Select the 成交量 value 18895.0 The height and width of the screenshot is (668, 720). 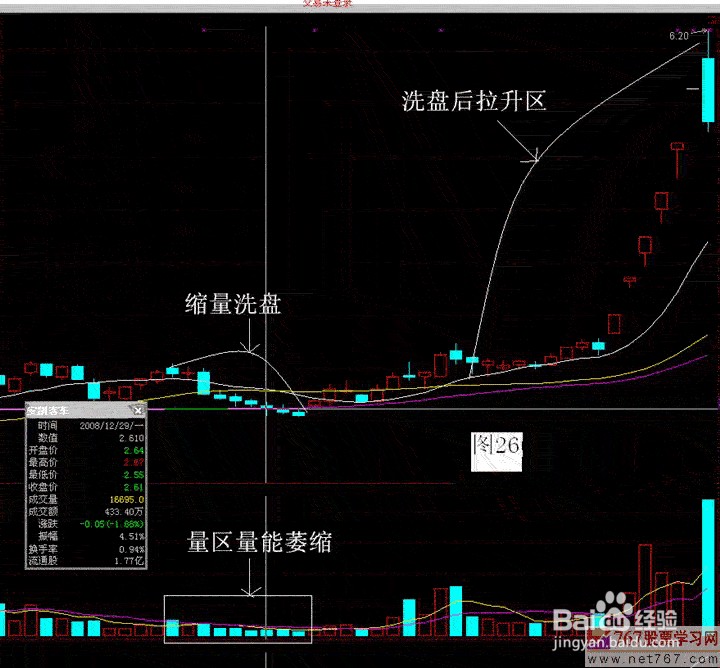[x=127, y=500]
